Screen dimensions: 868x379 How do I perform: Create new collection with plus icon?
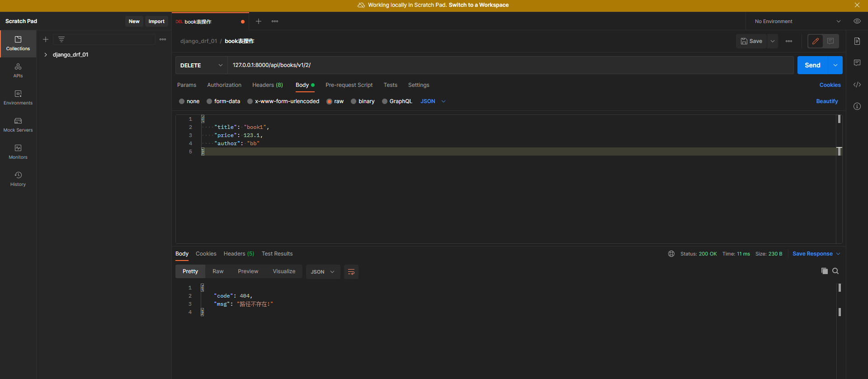click(46, 39)
